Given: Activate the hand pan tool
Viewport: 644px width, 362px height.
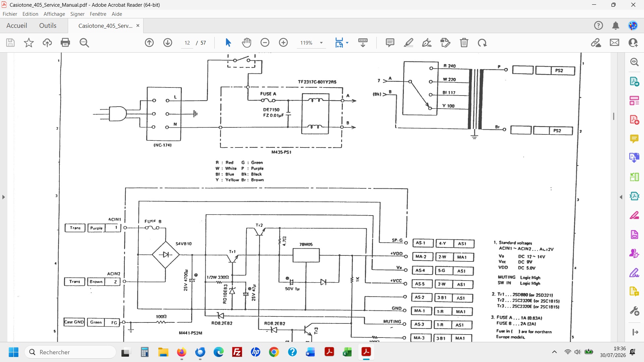Looking at the screenshot, I should (x=247, y=43).
